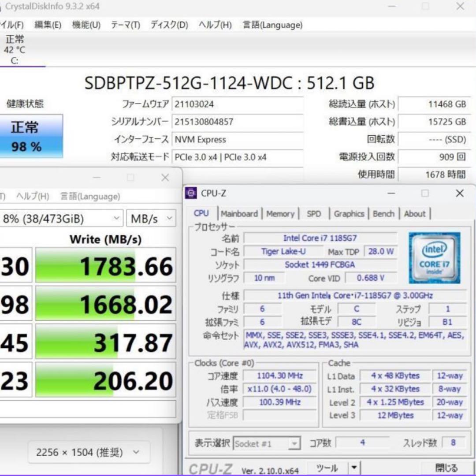Click the Level 3 cache value 12 MBytes
The height and width of the screenshot is (476, 476).
tap(395, 415)
